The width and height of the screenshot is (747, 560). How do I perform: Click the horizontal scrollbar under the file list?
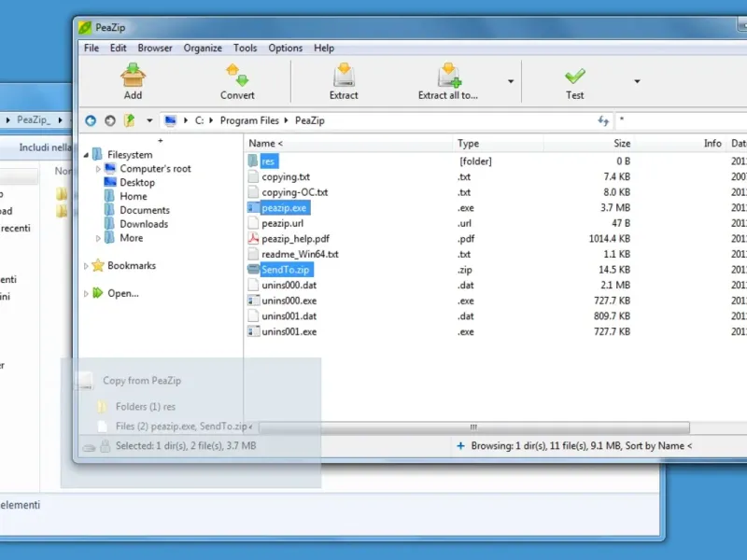[x=474, y=427]
